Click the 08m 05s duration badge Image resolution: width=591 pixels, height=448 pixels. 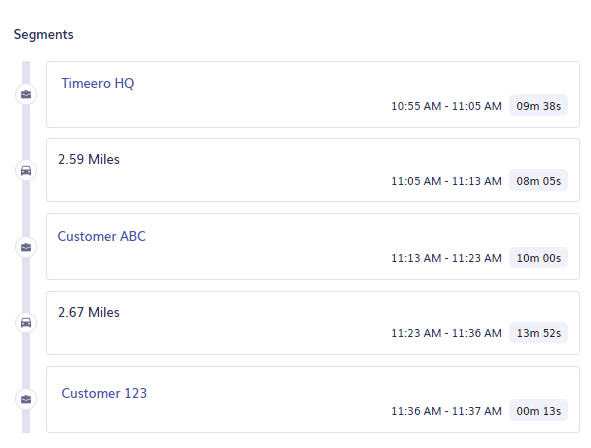[x=538, y=181]
